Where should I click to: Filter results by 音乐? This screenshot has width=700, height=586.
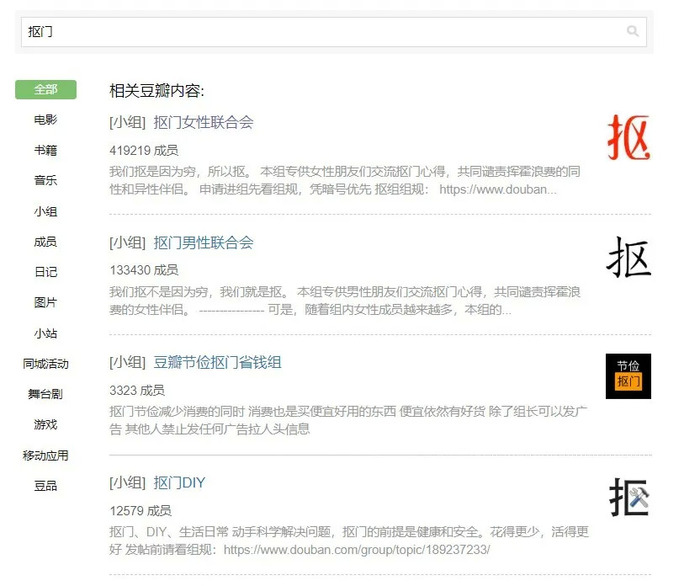(46, 180)
